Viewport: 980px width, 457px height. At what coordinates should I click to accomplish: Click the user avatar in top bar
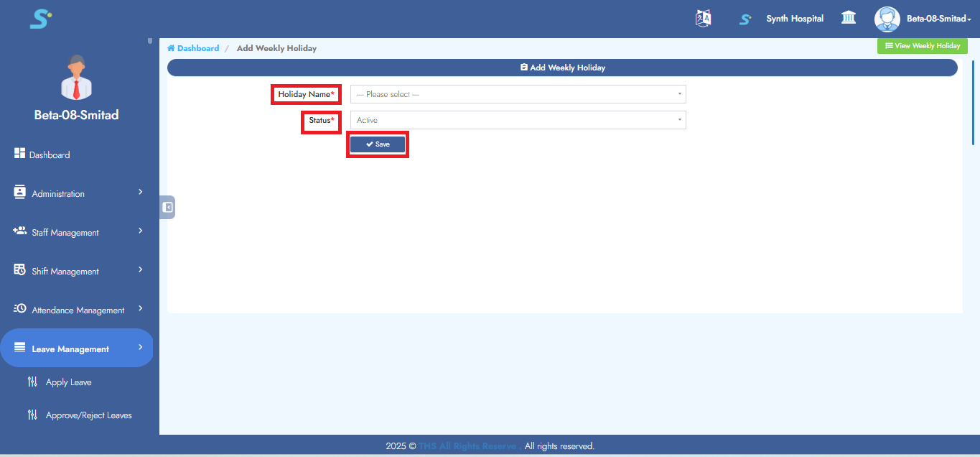click(x=887, y=19)
